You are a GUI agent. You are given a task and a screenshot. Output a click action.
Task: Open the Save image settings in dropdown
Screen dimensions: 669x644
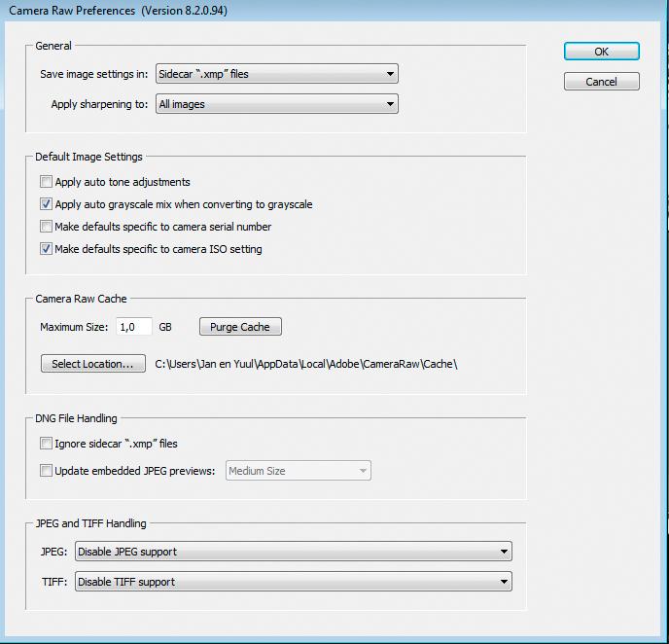click(x=277, y=74)
